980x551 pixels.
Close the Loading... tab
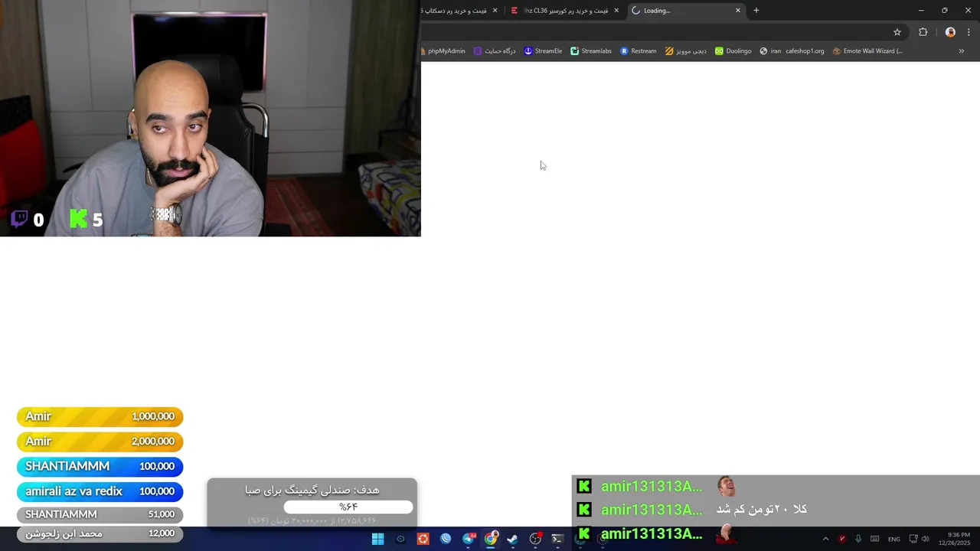point(738,11)
